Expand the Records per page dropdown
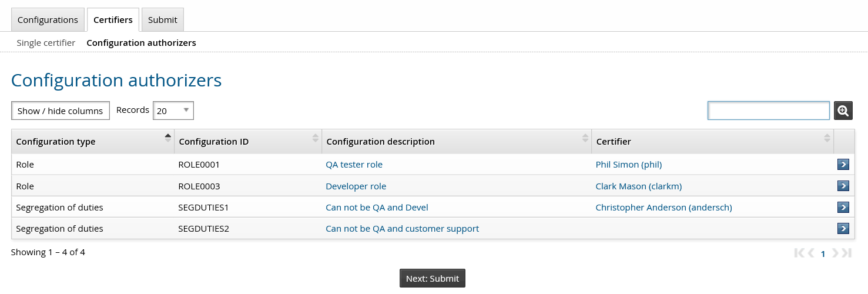Screen dimensions: 868x294 (173, 111)
